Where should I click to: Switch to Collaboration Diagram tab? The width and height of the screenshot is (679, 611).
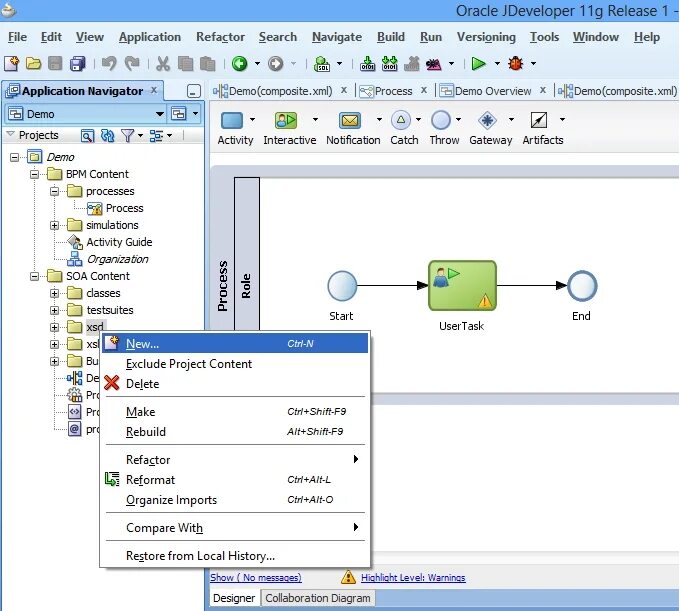click(x=318, y=598)
